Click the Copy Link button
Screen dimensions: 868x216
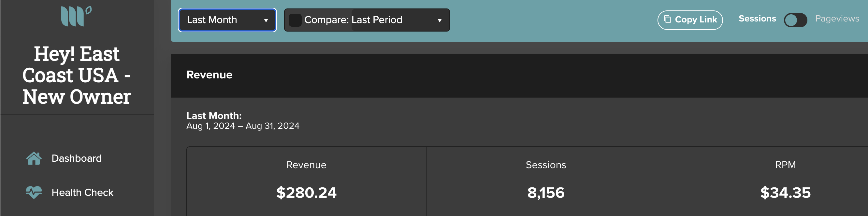click(x=690, y=20)
